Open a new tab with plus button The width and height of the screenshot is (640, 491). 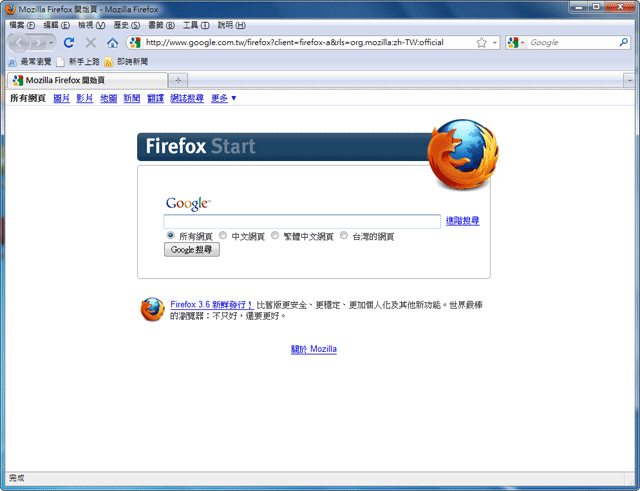178,80
